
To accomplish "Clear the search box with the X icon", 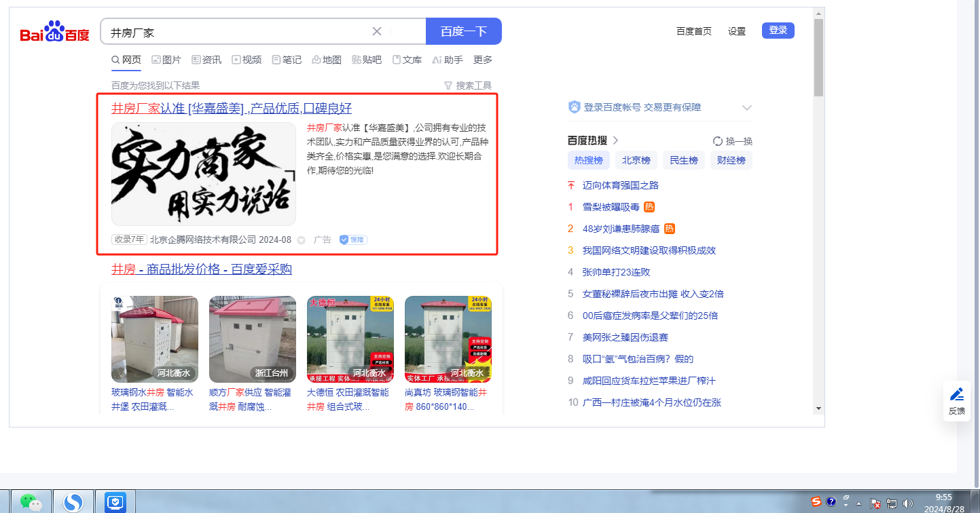I will [x=377, y=31].
